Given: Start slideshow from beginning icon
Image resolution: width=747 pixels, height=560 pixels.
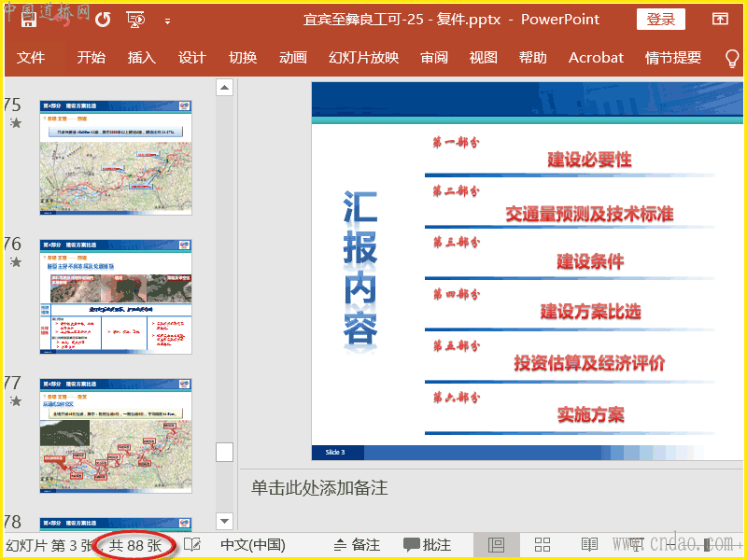Looking at the screenshot, I should (135, 20).
